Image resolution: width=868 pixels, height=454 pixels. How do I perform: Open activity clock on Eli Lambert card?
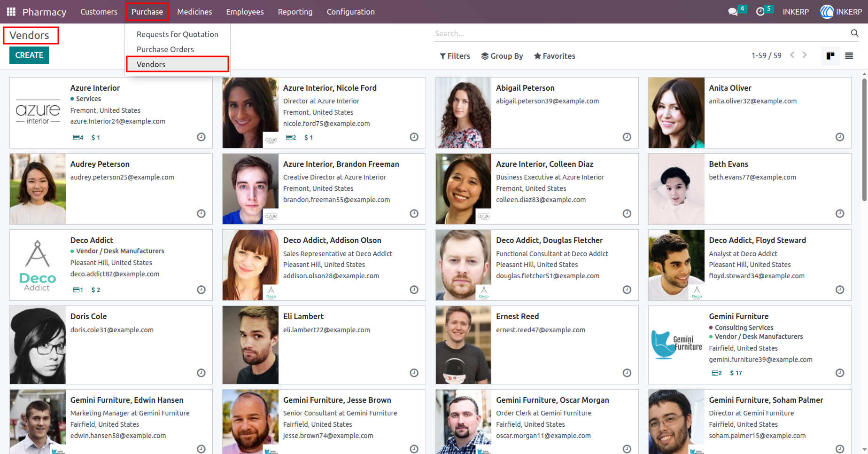pos(414,373)
